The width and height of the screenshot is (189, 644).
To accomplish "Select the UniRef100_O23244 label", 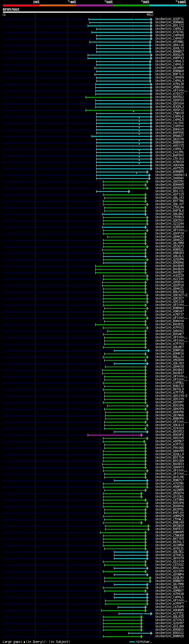I will click(x=170, y=224).
